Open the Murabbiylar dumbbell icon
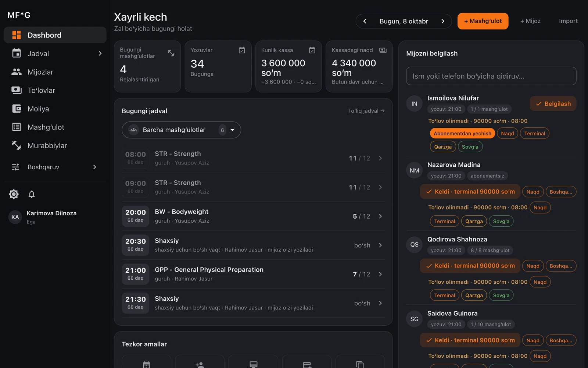Viewport: 588px width, 368px height. pyautogui.click(x=17, y=145)
